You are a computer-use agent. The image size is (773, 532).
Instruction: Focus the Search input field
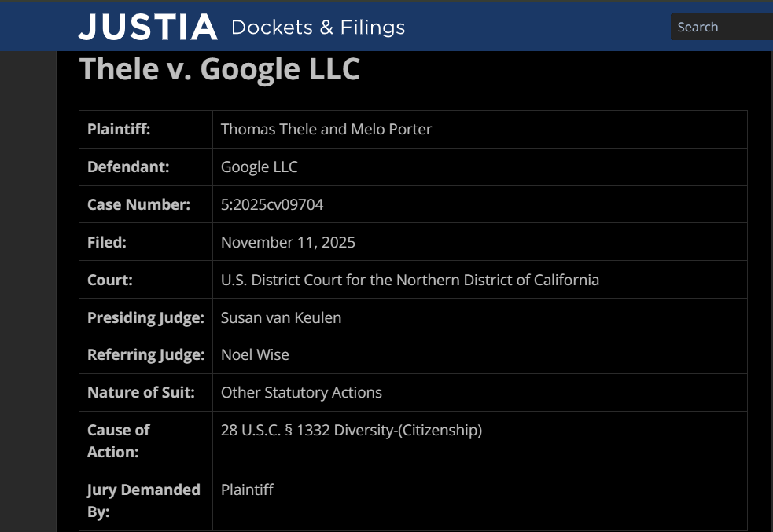722,27
